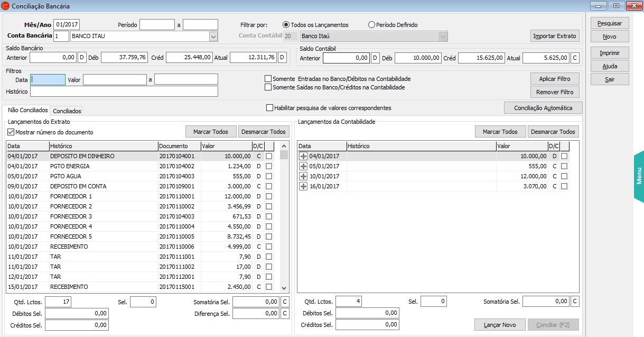Click the Aplicar Filtro button
644x337 pixels.
pyautogui.click(x=555, y=79)
